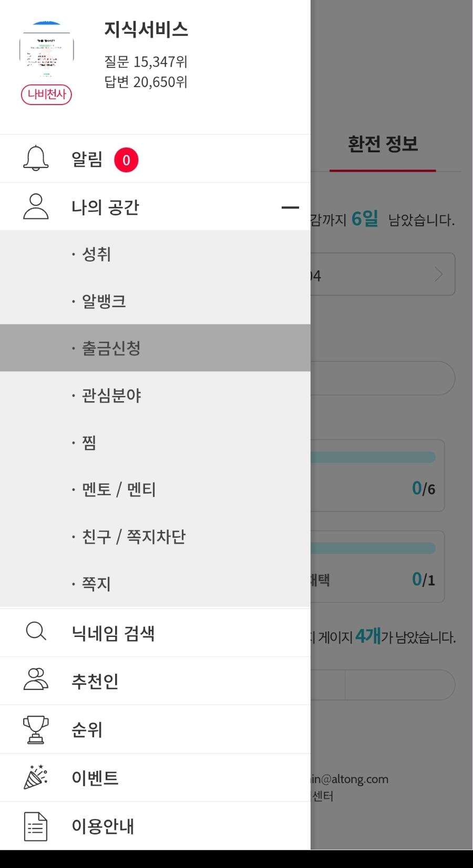Open the 알뱅크 menu item
Screen dimensions: 473x868
click(x=104, y=301)
